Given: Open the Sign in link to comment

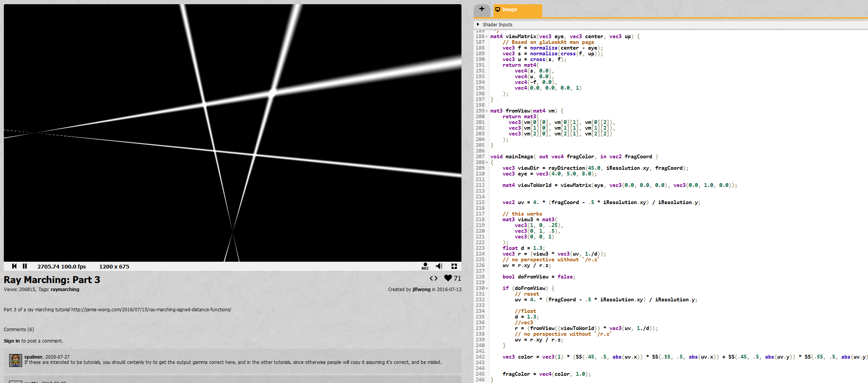Looking at the screenshot, I should 11,341.
